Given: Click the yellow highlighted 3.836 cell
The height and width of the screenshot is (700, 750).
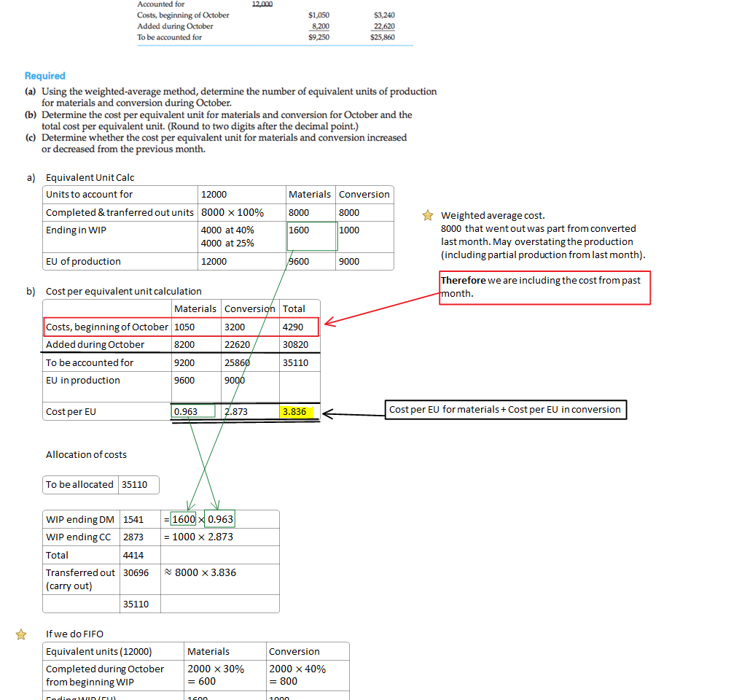Looking at the screenshot, I should point(297,412).
